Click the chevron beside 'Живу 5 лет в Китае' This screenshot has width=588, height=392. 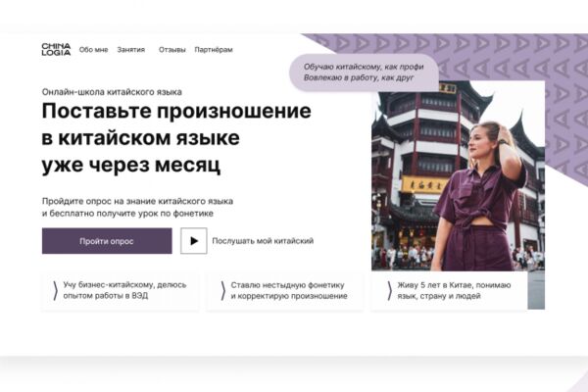click(390, 291)
